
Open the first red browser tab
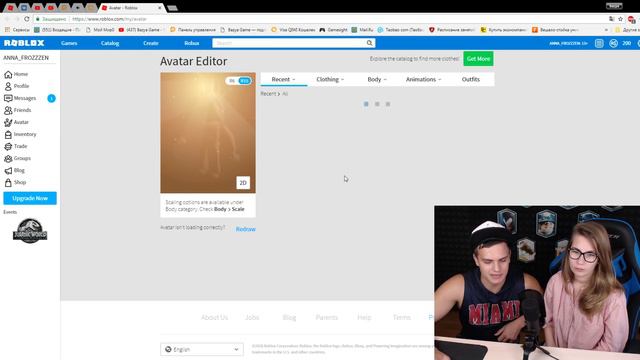[x=10, y=8]
